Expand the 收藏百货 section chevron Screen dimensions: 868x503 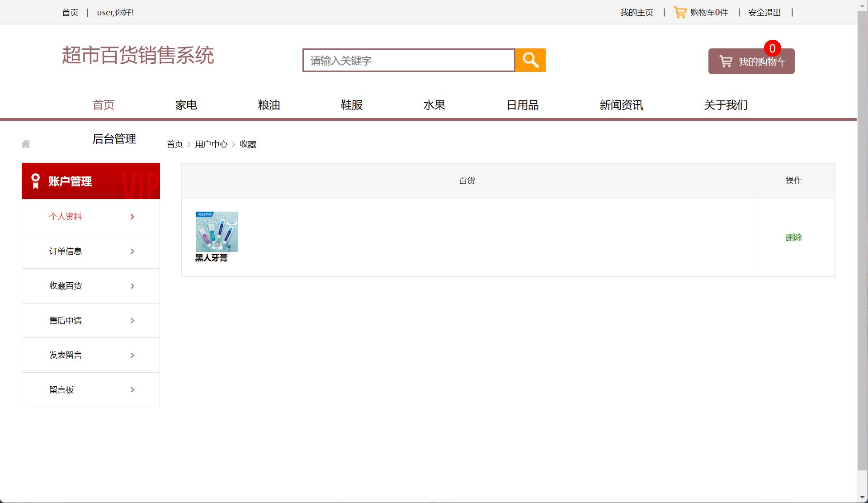[x=132, y=286]
